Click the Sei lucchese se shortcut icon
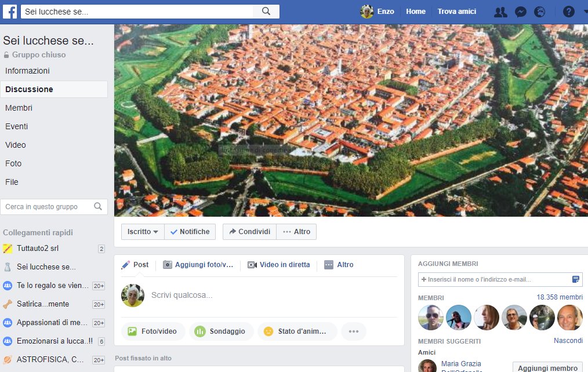 8,267
